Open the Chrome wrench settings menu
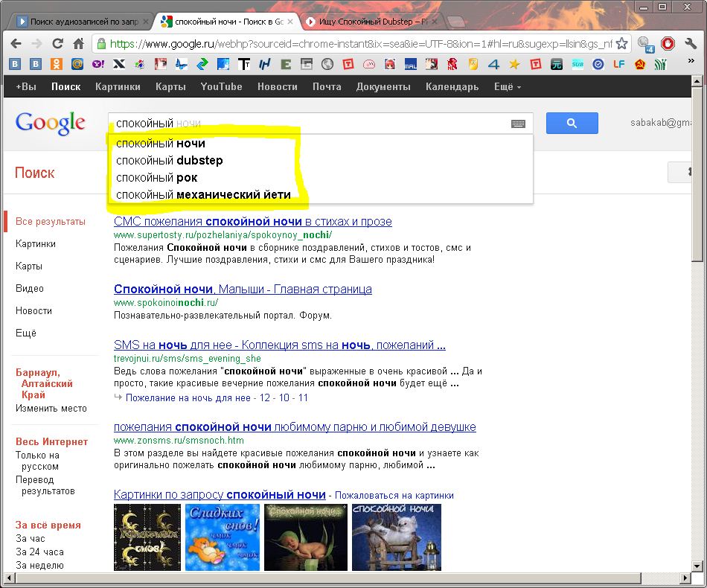Viewport: 707px width, 588px height. [x=691, y=44]
